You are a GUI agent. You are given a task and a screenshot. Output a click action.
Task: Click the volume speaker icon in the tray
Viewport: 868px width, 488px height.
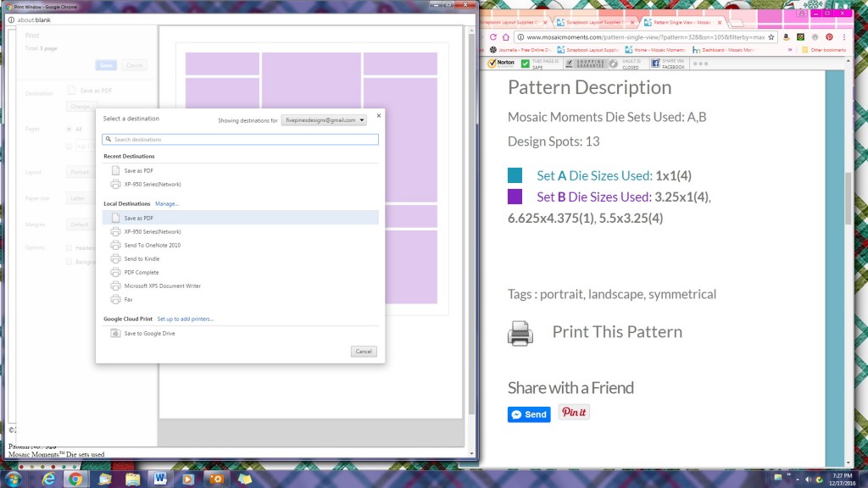808,480
